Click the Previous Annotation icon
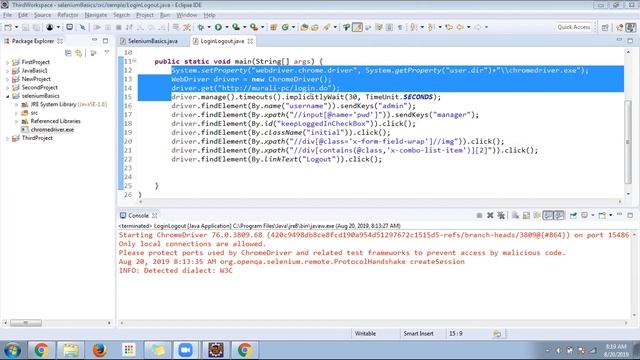The width and height of the screenshot is (640, 360). tap(431, 27)
